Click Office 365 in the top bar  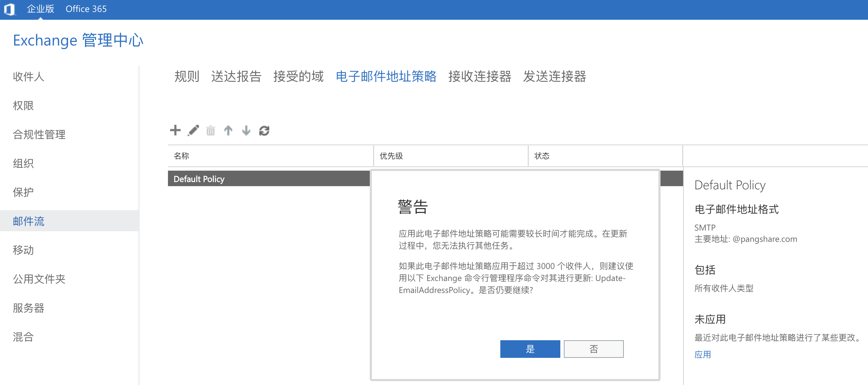(x=86, y=9)
